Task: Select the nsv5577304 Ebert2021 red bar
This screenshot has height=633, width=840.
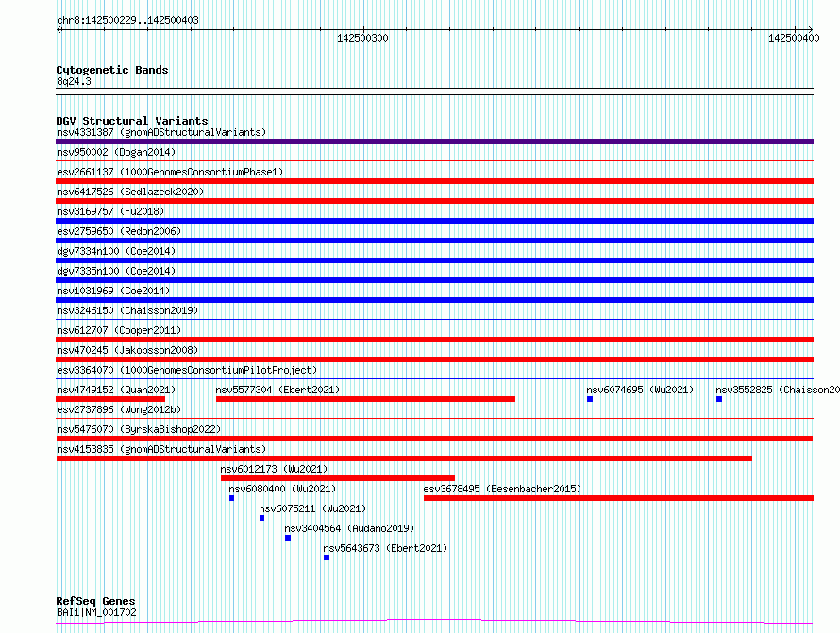Action: 365,399
